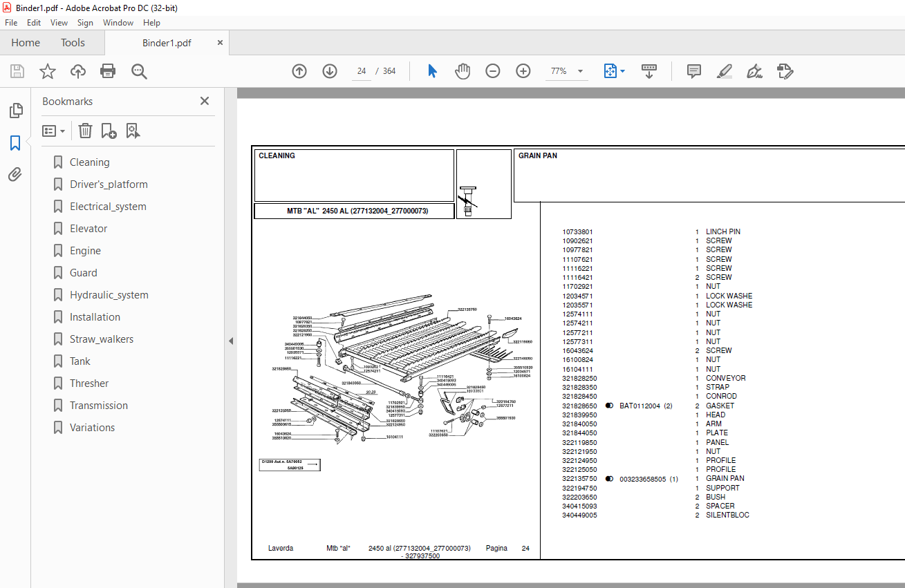Click the CLEANING section header box
The height and width of the screenshot is (588, 905).
[x=354, y=176]
